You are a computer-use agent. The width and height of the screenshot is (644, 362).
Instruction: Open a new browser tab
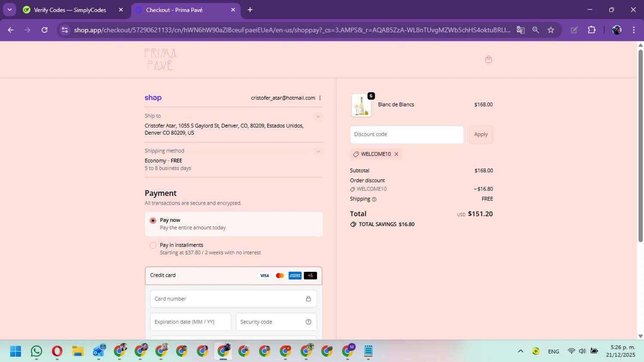pyautogui.click(x=250, y=10)
